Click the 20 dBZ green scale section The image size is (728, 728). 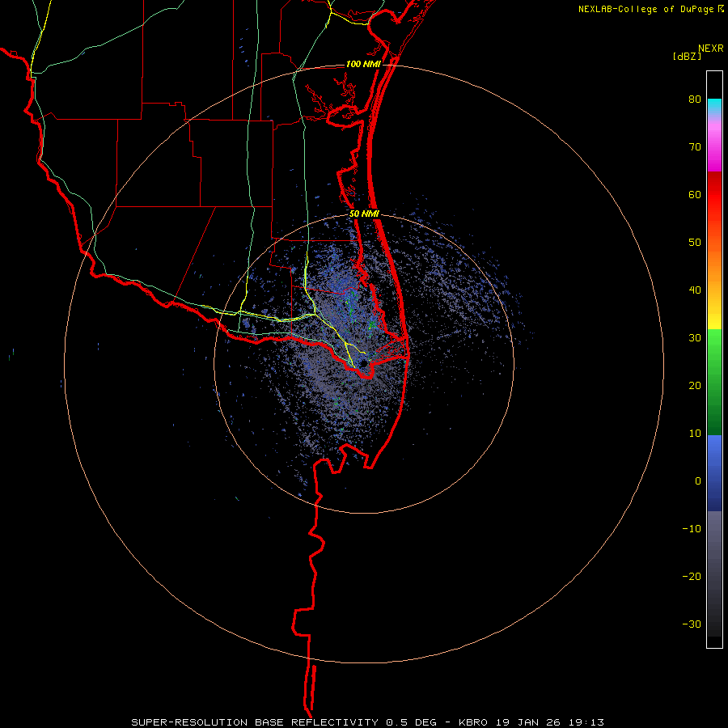point(714,386)
